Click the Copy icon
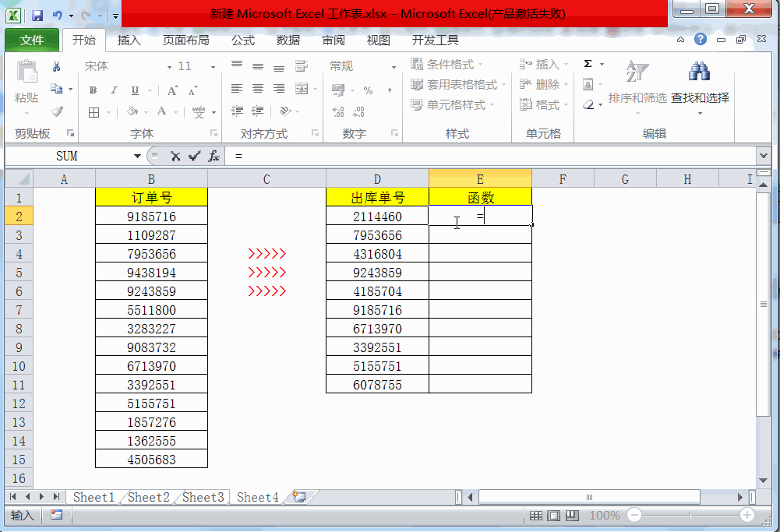780x532 pixels. coord(56,89)
